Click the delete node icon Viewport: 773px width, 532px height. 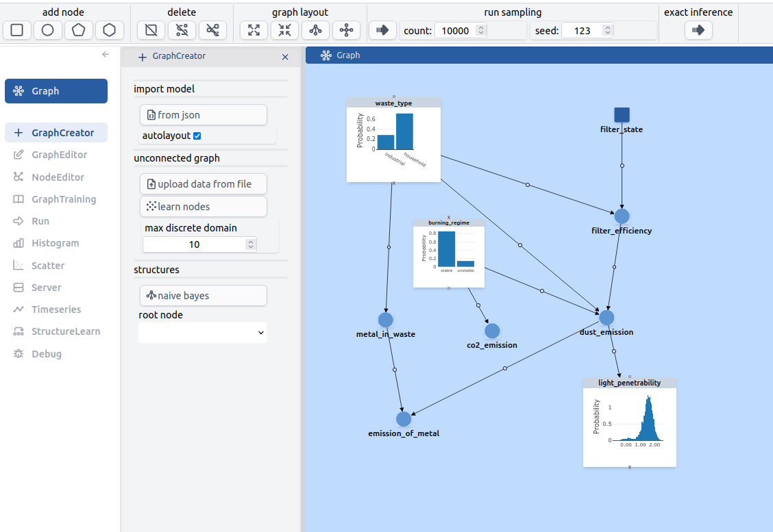(x=151, y=30)
